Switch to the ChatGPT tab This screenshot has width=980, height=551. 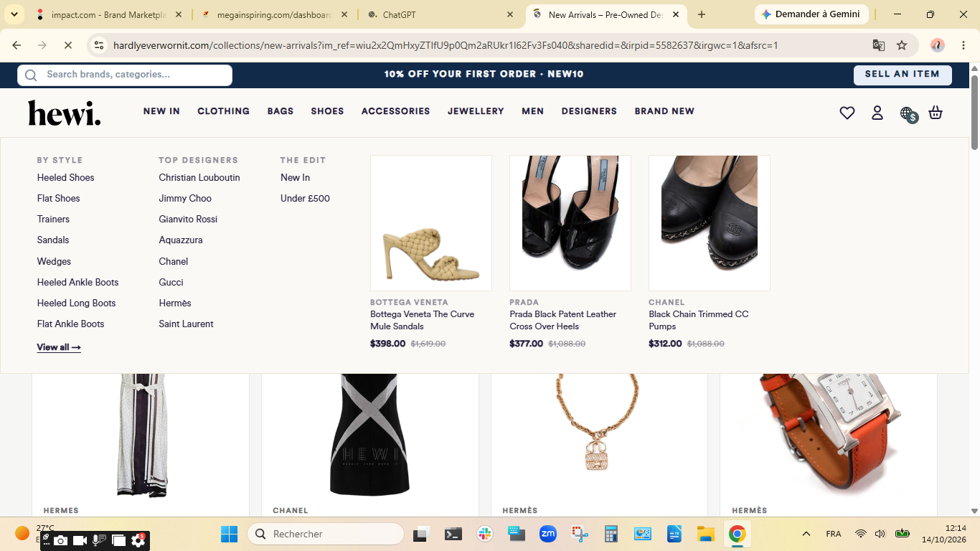click(x=440, y=14)
